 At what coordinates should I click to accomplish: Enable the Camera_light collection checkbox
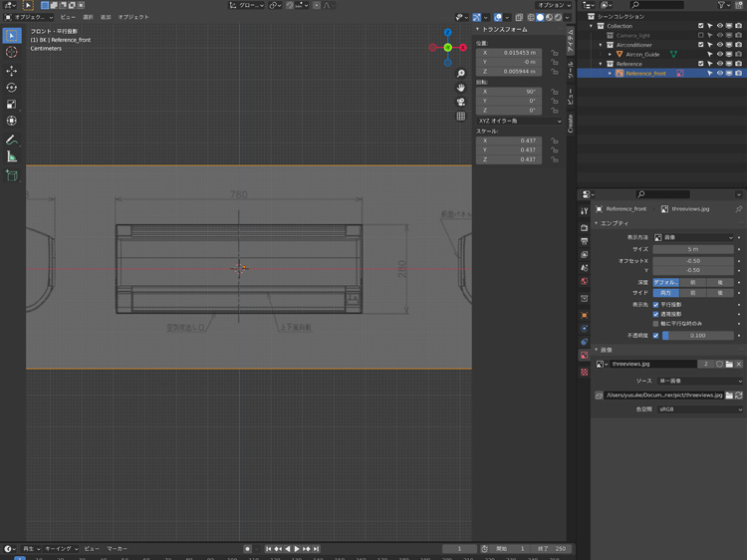(x=701, y=35)
